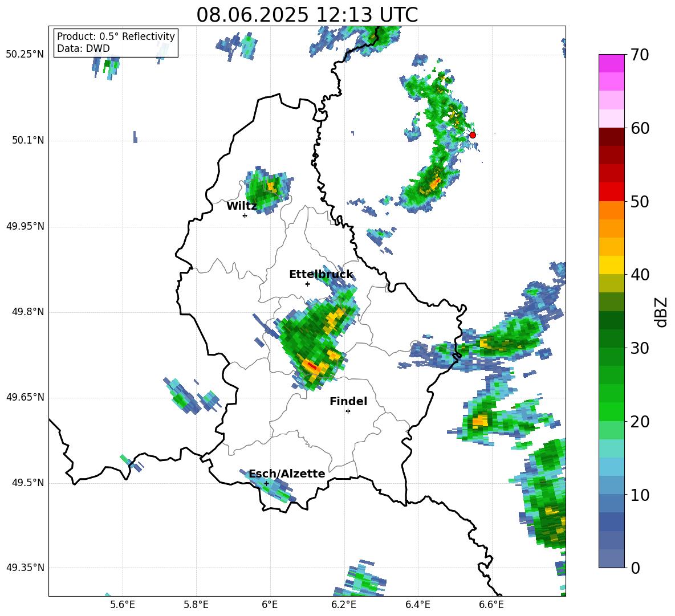Viewport: 675px width, 616px height.
Task: Click the colorbar's dBZ axis label
Action: [662, 312]
